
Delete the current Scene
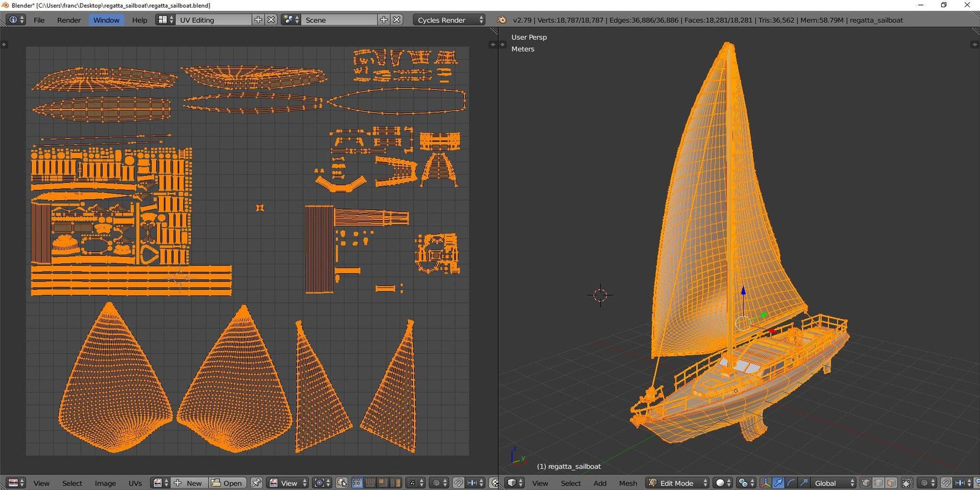(x=397, y=20)
